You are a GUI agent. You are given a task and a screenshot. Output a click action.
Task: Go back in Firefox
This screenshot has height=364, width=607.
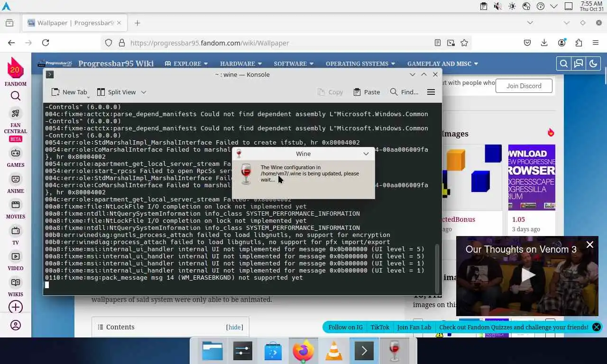click(x=11, y=43)
